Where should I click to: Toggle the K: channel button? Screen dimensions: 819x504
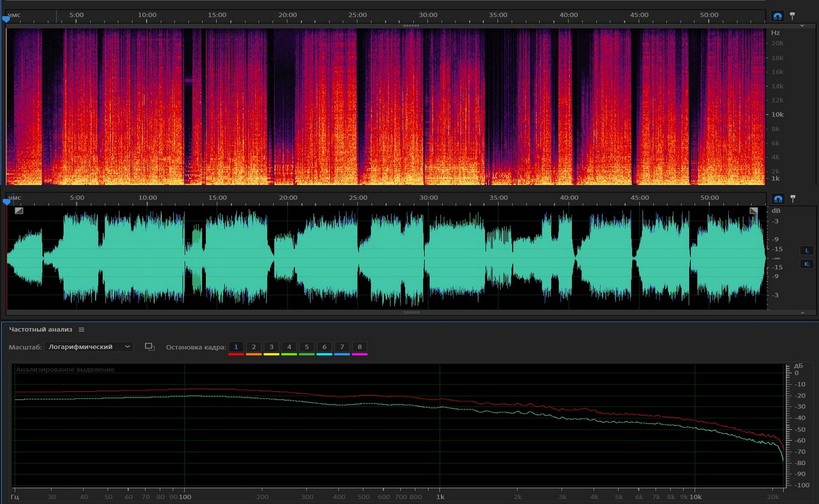pyautogui.click(x=806, y=264)
